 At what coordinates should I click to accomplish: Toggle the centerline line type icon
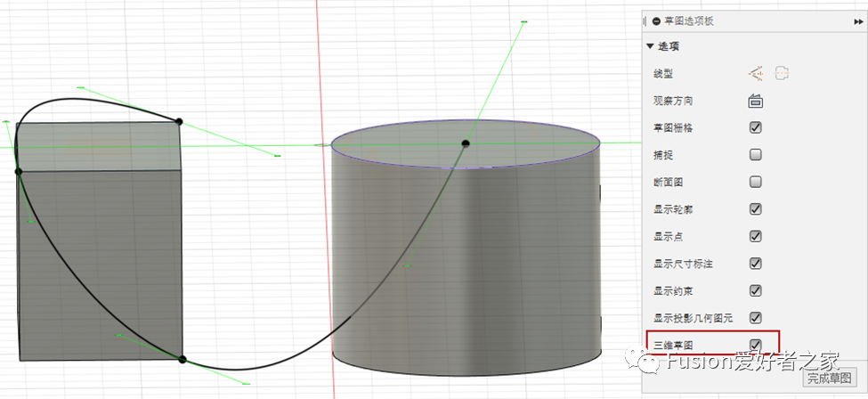coord(782,73)
